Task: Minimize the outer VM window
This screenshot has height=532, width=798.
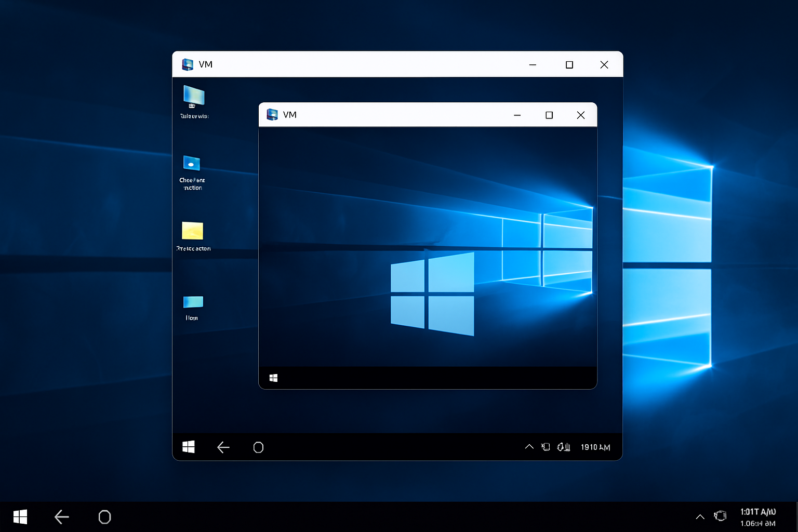Action: click(533, 65)
